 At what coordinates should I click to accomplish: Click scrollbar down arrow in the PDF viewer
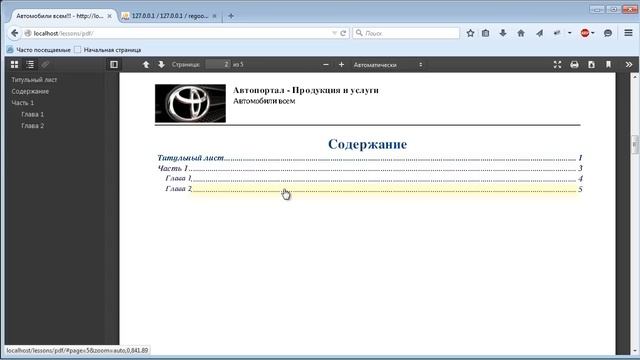[635, 351]
